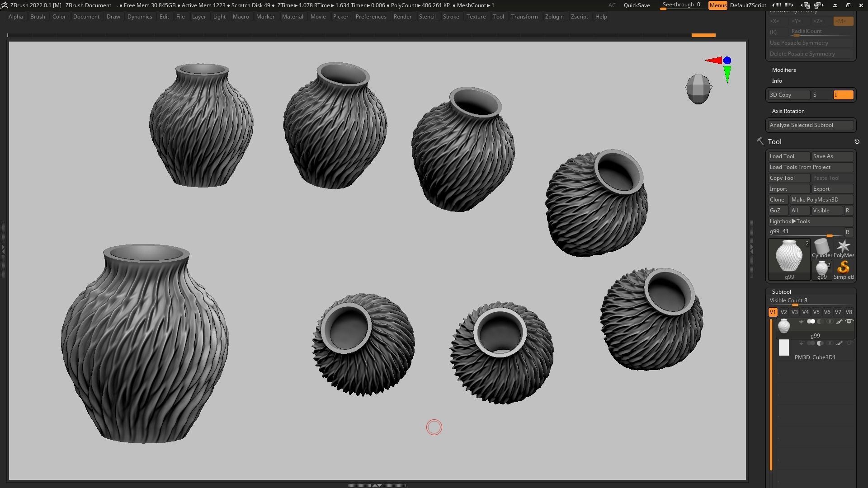Image resolution: width=868 pixels, height=488 pixels.
Task: Click the Make PolyMesh3D button
Action: click(x=821, y=200)
